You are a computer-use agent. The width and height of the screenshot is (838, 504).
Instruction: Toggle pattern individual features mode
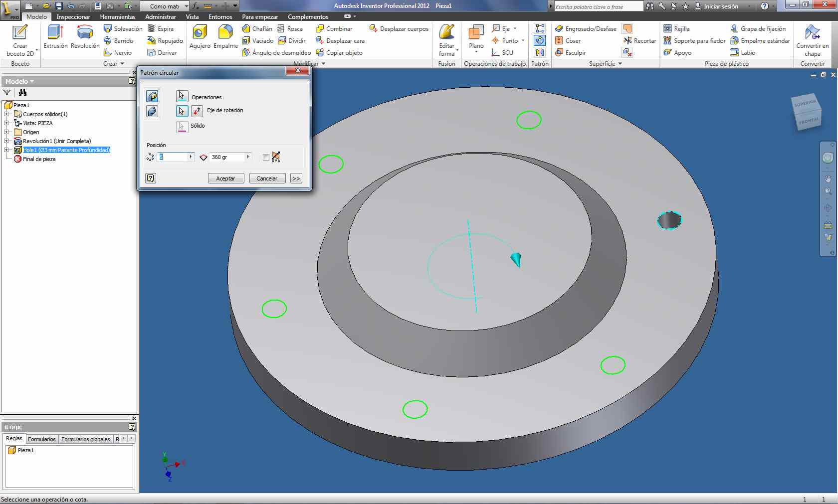(152, 96)
